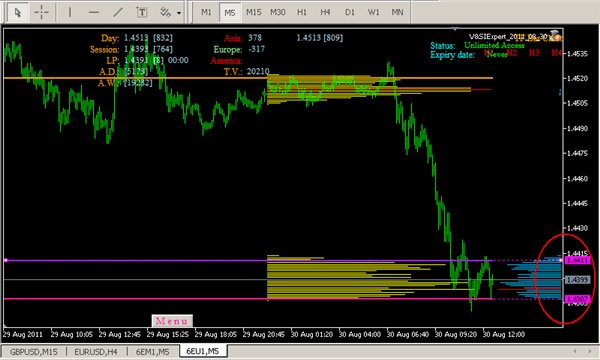Switch chart to M15 timeframe
600x360 pixels.
(x=253, y=12)
